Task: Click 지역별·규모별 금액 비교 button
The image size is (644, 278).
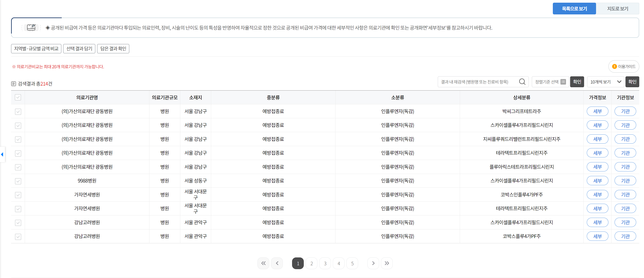Action: [x=36, y=49]
